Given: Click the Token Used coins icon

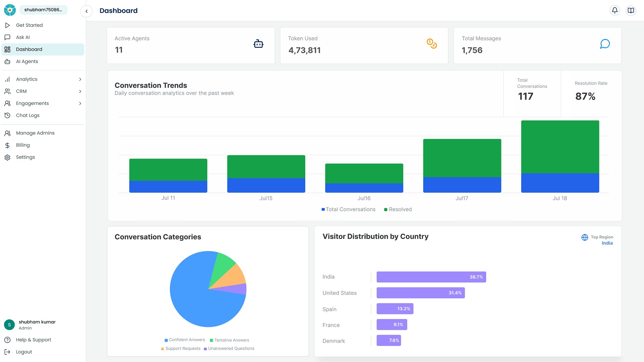Looking at the screenshot, I should click(x=432, y=44).
